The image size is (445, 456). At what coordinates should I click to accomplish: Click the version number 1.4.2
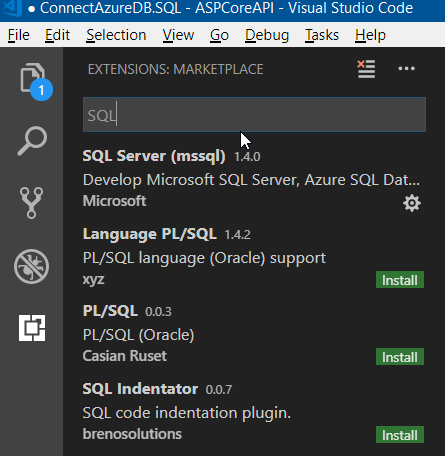(237, 235)
